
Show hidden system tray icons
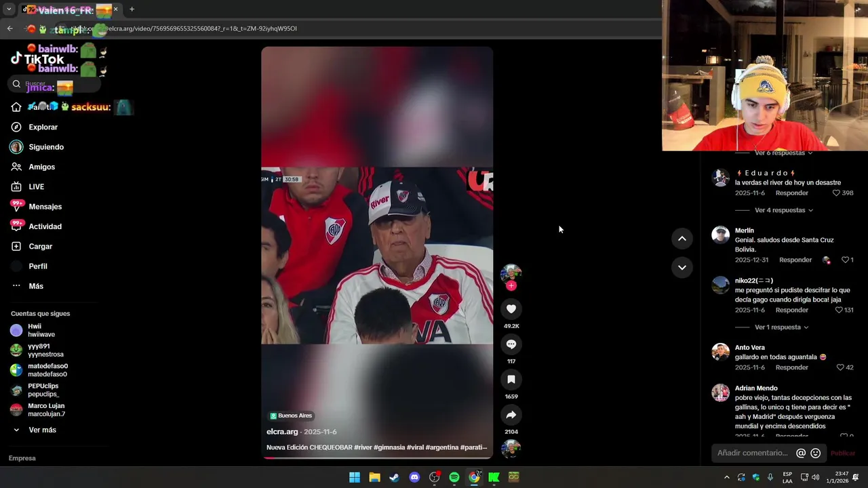pyautogui.click(x=726, y=477)
